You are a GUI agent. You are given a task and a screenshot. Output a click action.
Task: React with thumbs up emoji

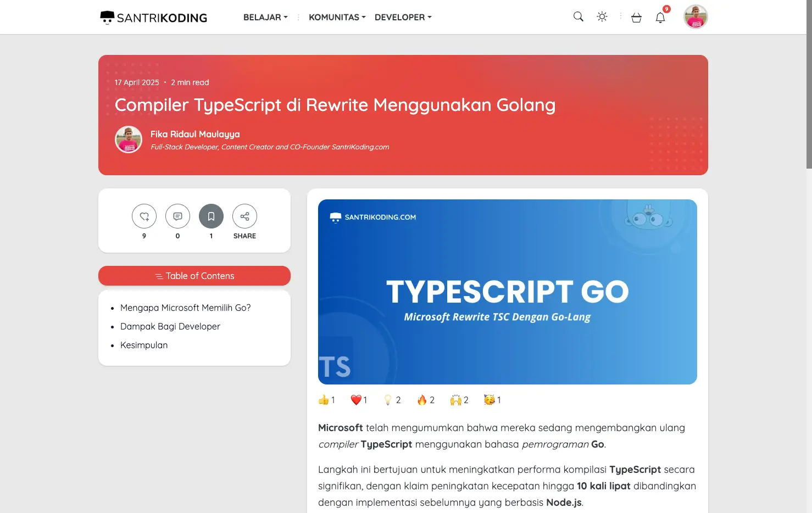click(324, 400)
